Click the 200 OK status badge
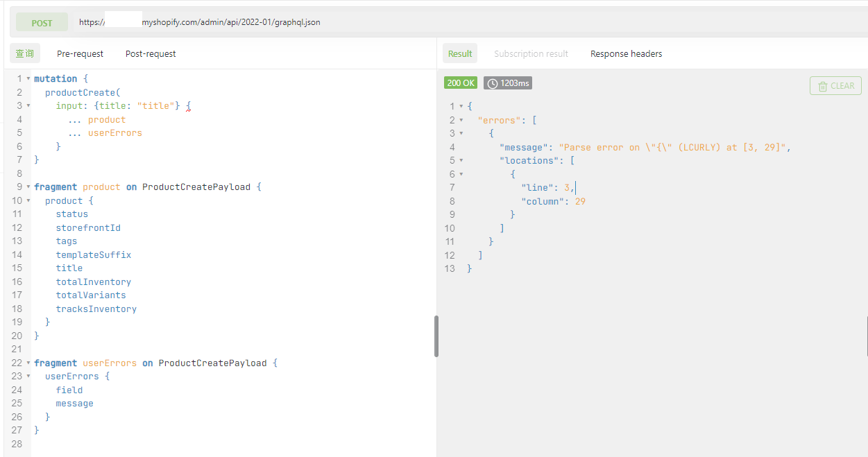The image size is (868, 457). tap(461, 83)
